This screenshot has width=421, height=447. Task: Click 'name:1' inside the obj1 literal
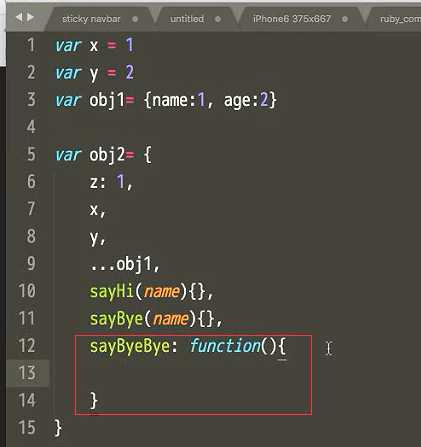[179, 100]
